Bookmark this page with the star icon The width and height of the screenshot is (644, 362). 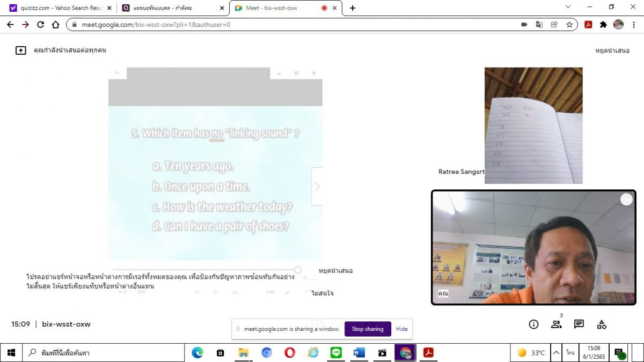(569, 25)
